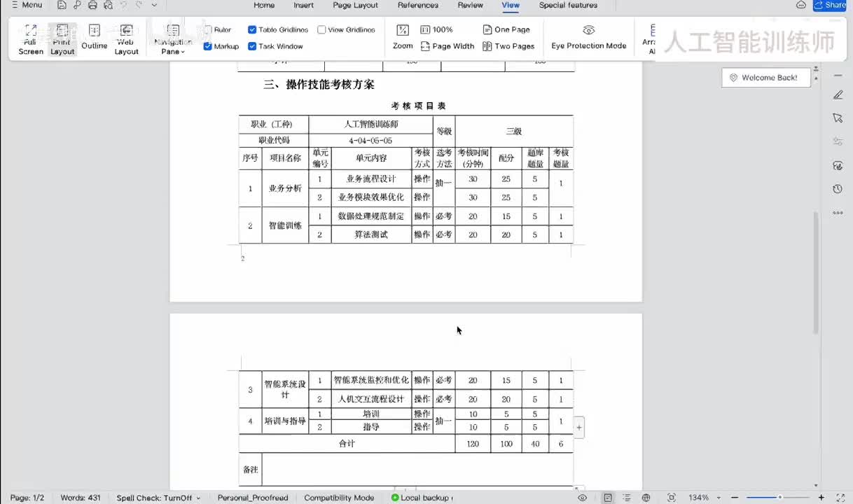Viewport: 853px width, 504px height.
Task: Click Local backup in status bar
Action: click(x=422, y=498)
